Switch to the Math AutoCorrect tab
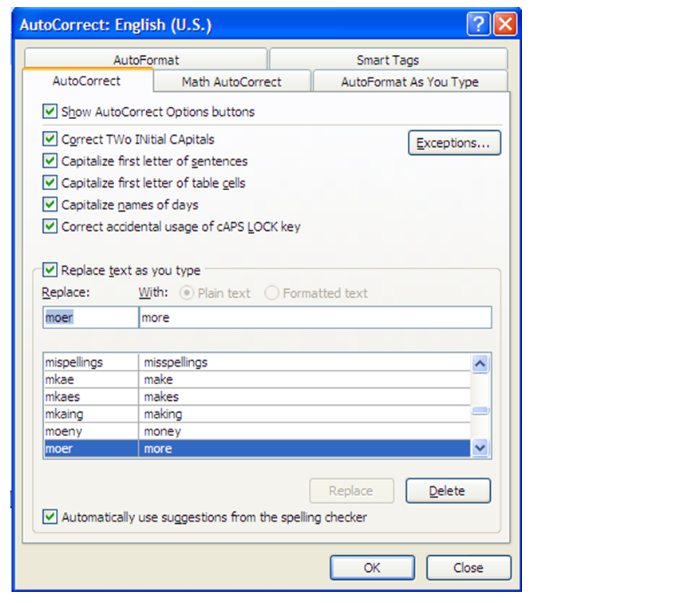The height and width of the screenshot is (603, 700). [x=231, y=81]
